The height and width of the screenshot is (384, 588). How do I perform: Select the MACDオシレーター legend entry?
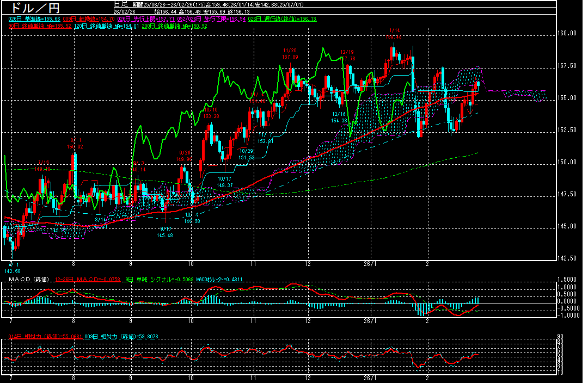[220, 280]
